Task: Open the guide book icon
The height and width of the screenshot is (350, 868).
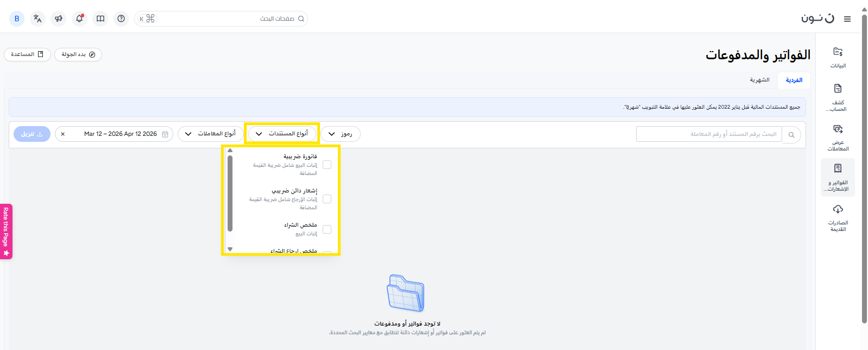Action: point(100,18)
